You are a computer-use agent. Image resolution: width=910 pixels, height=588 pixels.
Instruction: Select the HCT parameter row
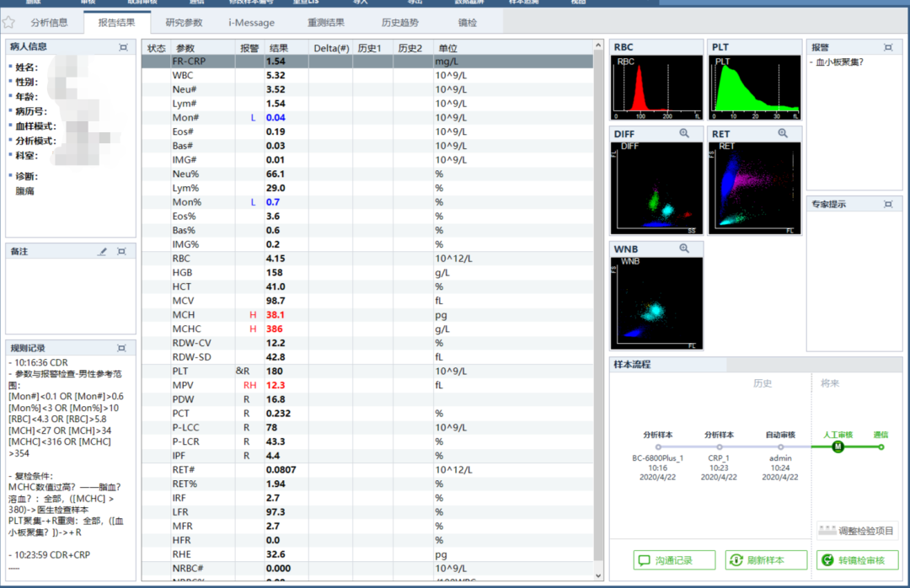coord(367,286)
